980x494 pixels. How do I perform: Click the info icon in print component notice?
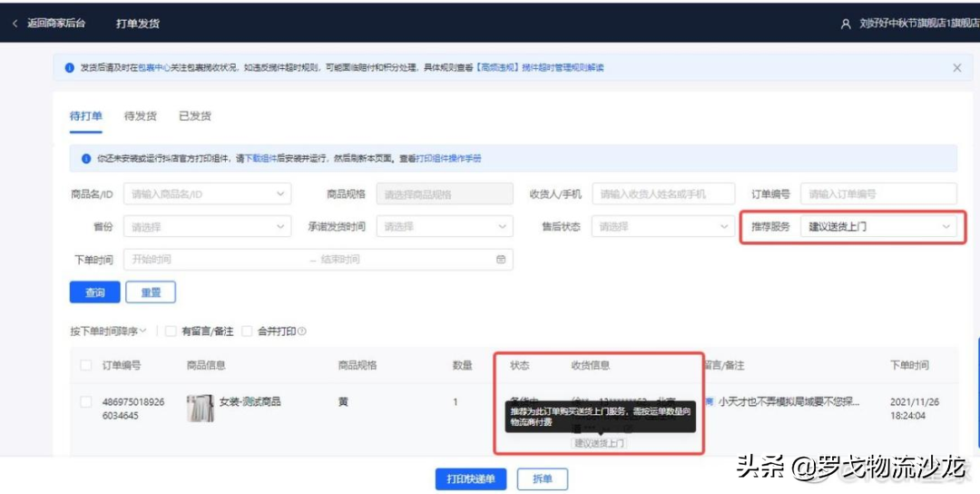tap(86, 159)
